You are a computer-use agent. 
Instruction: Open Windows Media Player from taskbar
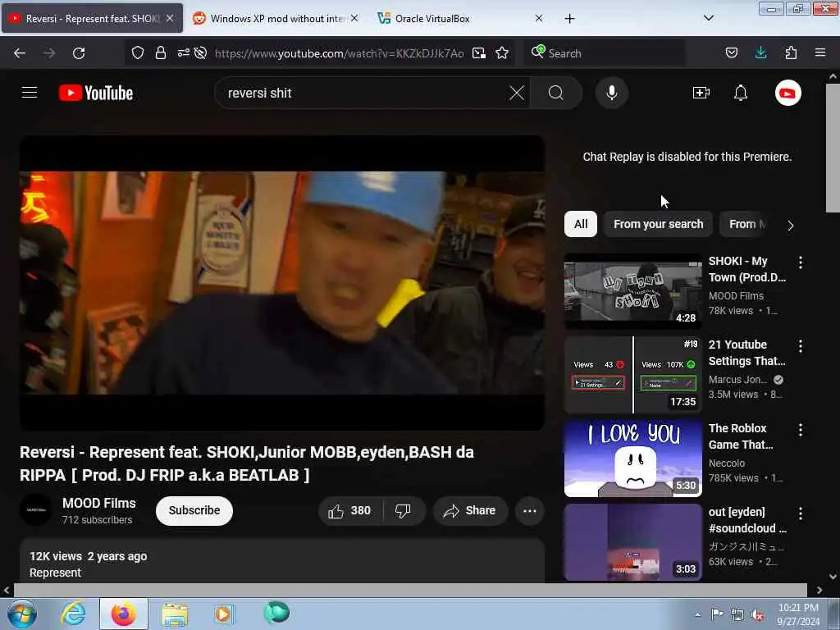point(224,614)
